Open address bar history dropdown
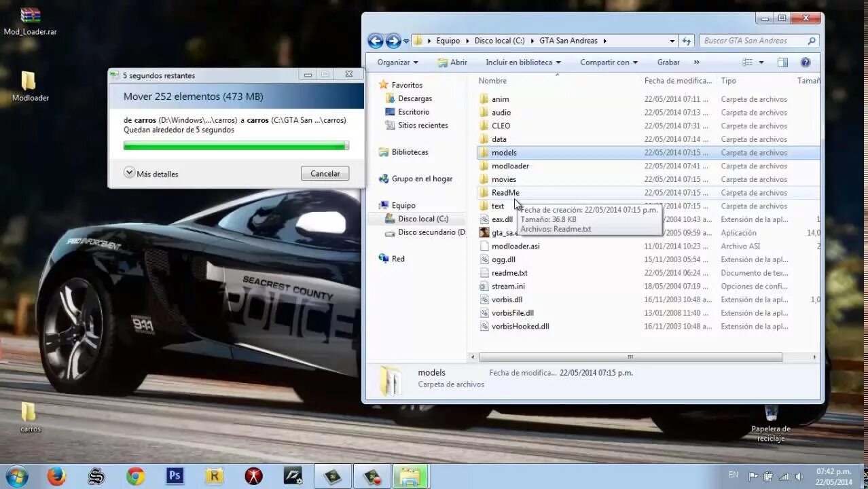Viewport: 868px width, 489px height. [672, 41]
